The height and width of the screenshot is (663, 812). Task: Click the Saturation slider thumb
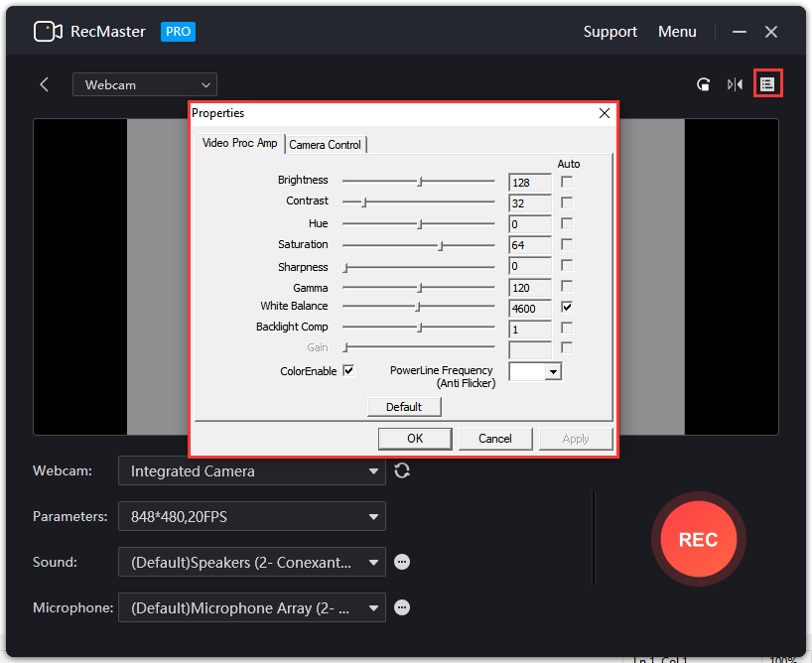(x=441, y=246)
